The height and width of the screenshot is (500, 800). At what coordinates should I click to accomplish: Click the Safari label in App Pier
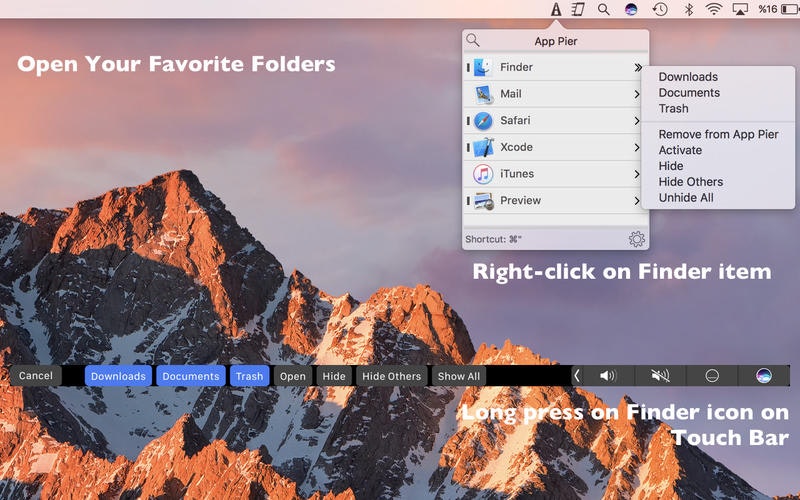coord(515,120)
